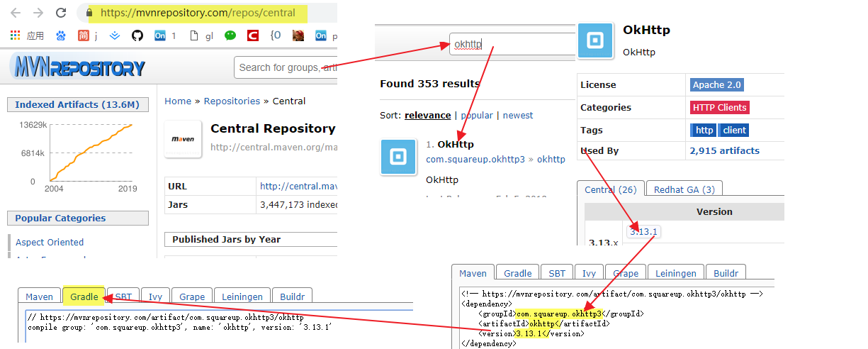868x349 pixels.
Task: Click the MVNRepository logo
Action: click(78, 67)
